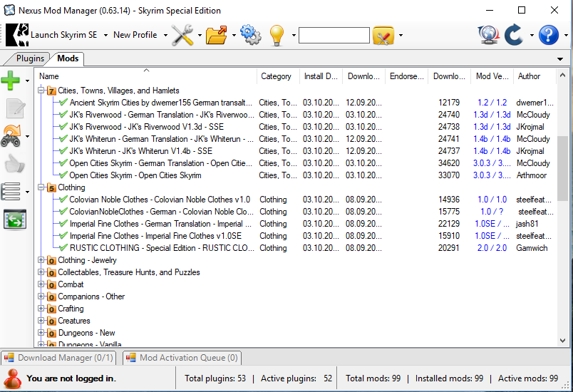Click Launch Skyrim SE button
Image resolution: width=573 pixels, height=392 pixels.
tap(57, 35)
